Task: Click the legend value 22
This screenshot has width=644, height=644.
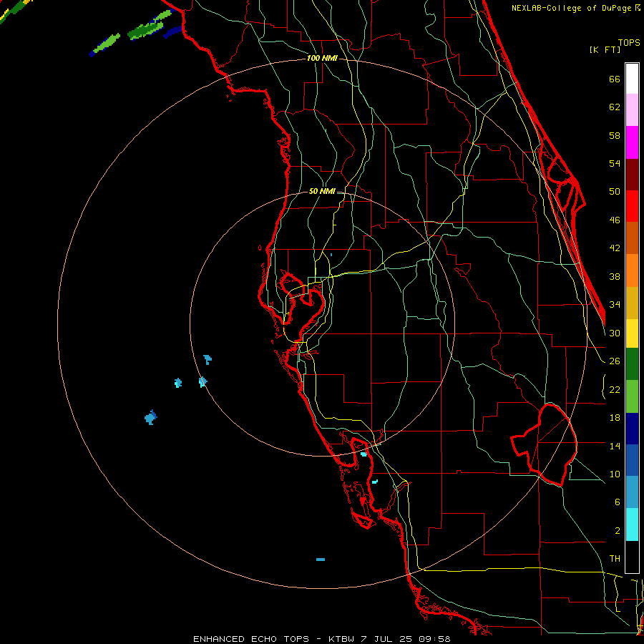Action: 615,390
